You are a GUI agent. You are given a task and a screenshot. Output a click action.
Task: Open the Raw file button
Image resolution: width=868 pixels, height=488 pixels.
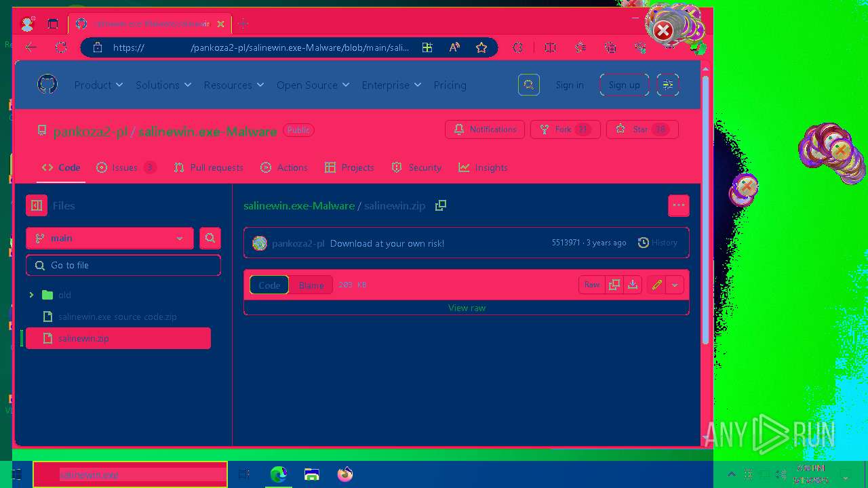[x=592, y=285]
